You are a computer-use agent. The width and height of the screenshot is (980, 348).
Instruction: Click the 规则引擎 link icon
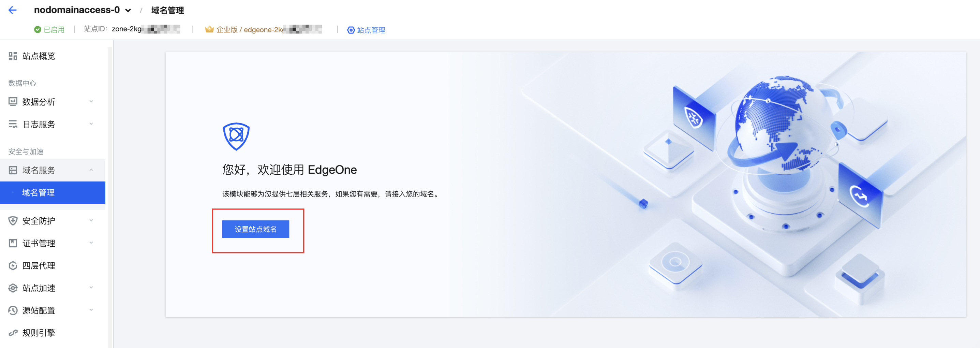[13, 333]
